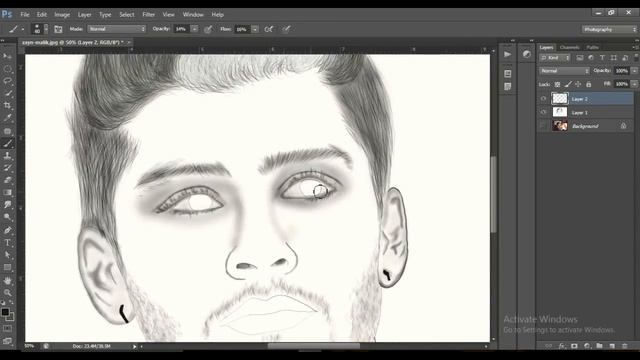
Task: Open the Image menu
Action: pos(62,14)
